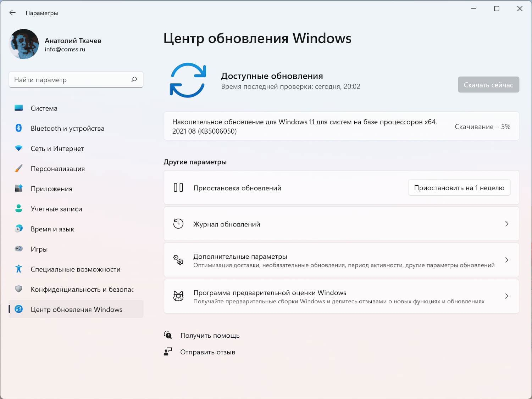Viewport: 532px width, 399px height.
Task: Click the Игры controller icon
Action: [19, 249]
